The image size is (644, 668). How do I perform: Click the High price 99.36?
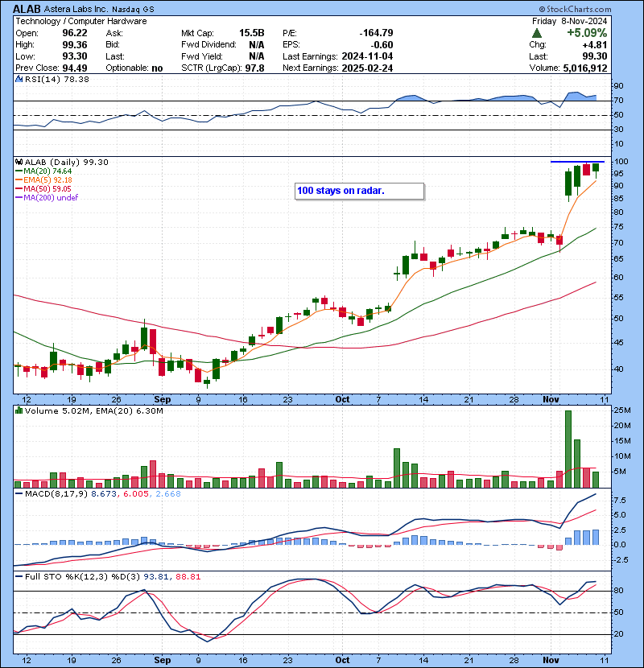(75, 45)
